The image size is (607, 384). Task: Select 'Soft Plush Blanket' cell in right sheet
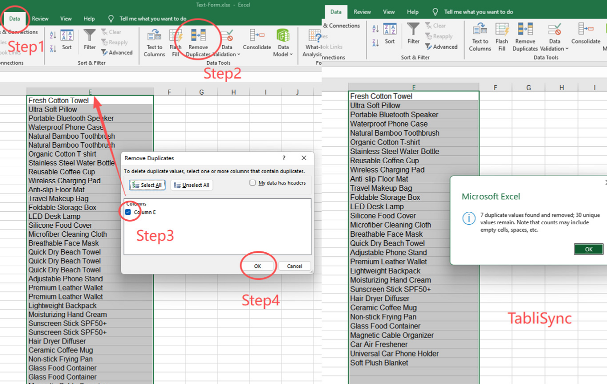pyautogui.click(x=414, y=363)
